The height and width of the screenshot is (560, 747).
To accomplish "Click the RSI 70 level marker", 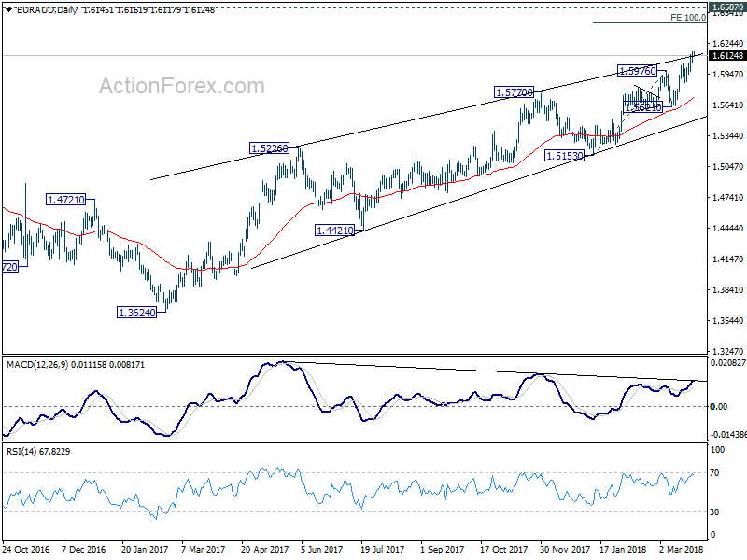I will (x=714, y=473).
